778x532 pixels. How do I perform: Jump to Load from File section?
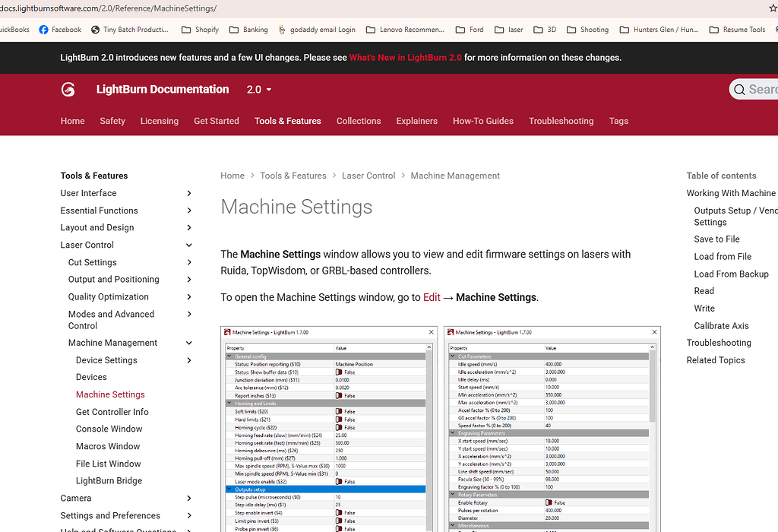[x=723, y=257]
